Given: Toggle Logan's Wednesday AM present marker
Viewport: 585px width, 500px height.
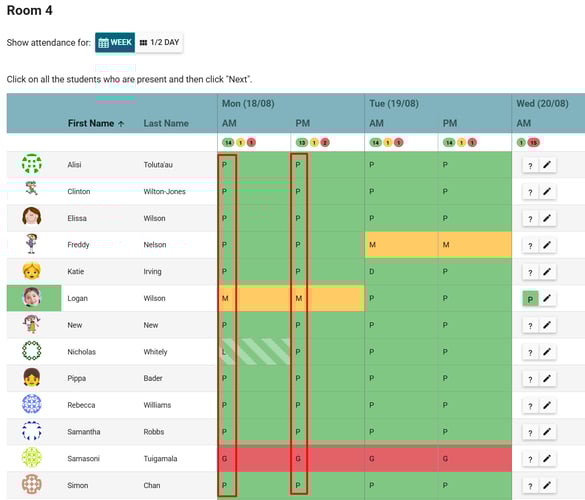Looking at the screenshot, I should pos(530,299).
